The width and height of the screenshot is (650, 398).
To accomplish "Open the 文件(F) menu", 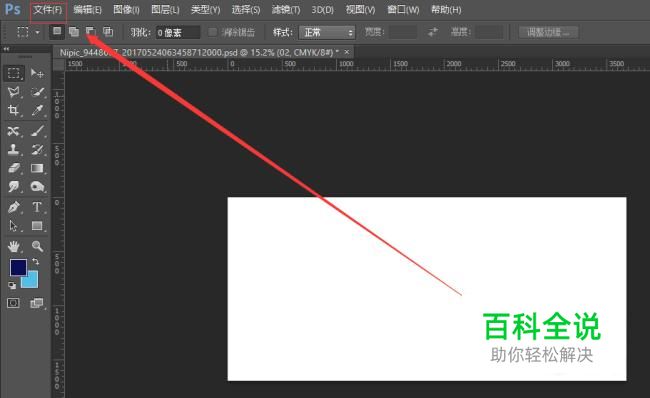I will pos(48,10).
